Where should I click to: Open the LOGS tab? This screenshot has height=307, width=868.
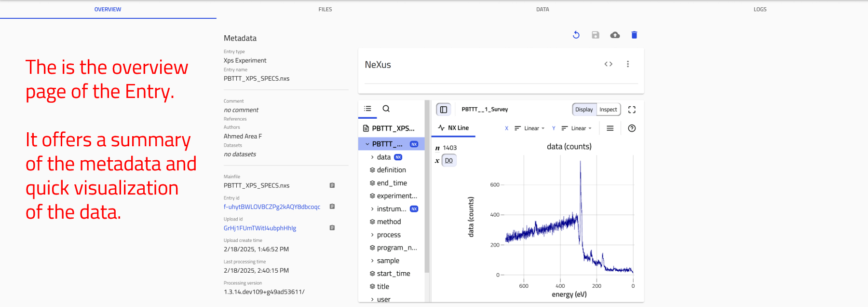pyautogui.click(x=759, y=9)
